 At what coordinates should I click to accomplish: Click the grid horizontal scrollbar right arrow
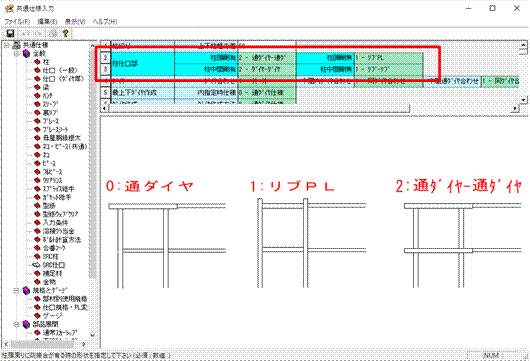515,109
